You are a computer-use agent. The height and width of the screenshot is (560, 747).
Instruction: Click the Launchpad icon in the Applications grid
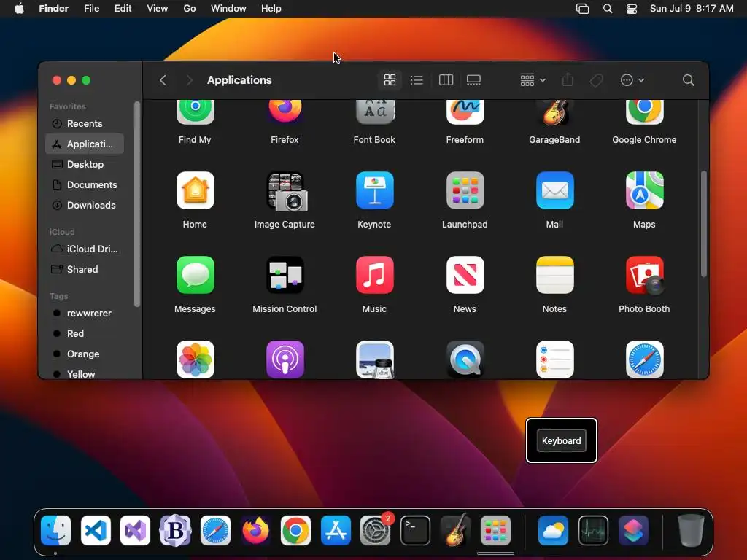tap(465, 190)
